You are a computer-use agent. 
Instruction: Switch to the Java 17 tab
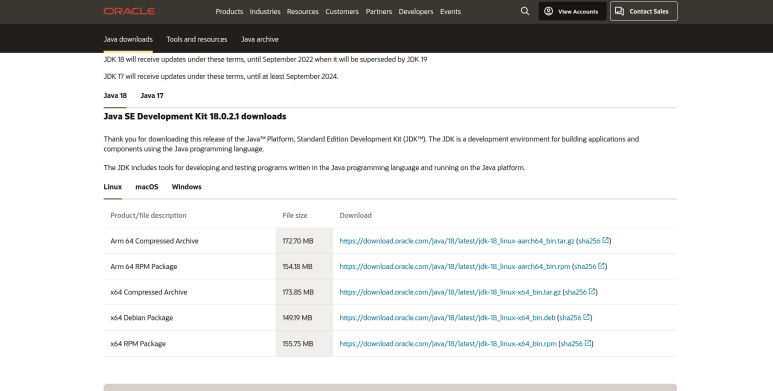152,96
